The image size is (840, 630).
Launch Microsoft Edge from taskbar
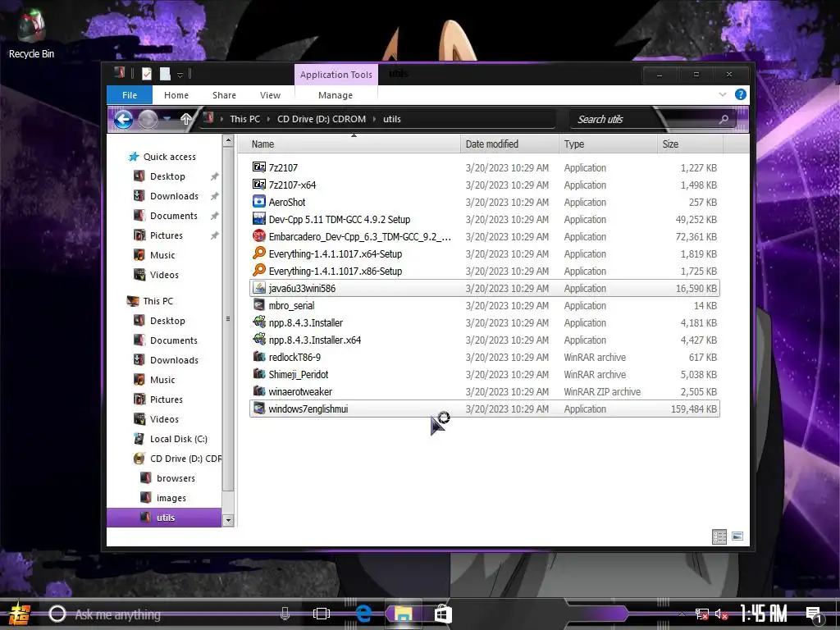[x=363, y=614]
